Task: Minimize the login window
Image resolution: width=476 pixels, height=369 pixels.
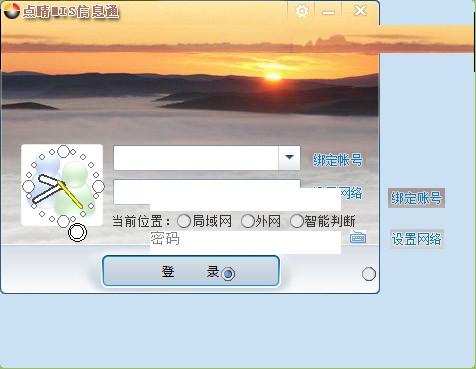Action: coord(328,12)
